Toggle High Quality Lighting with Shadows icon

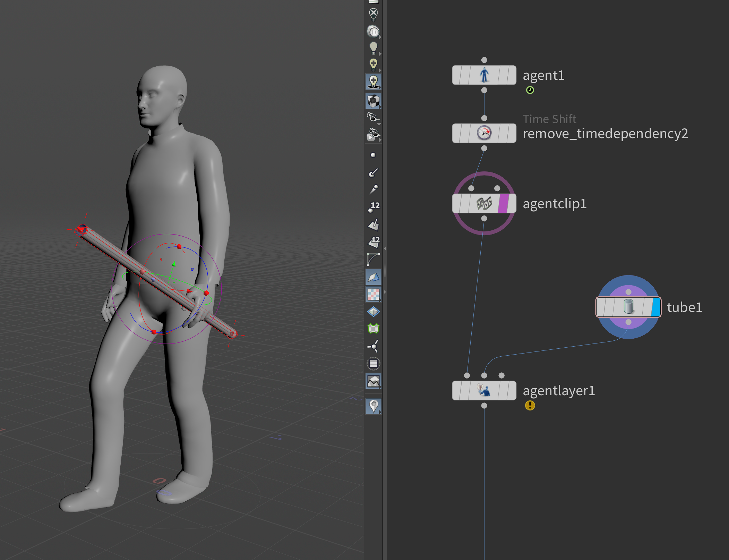point(373,82)
